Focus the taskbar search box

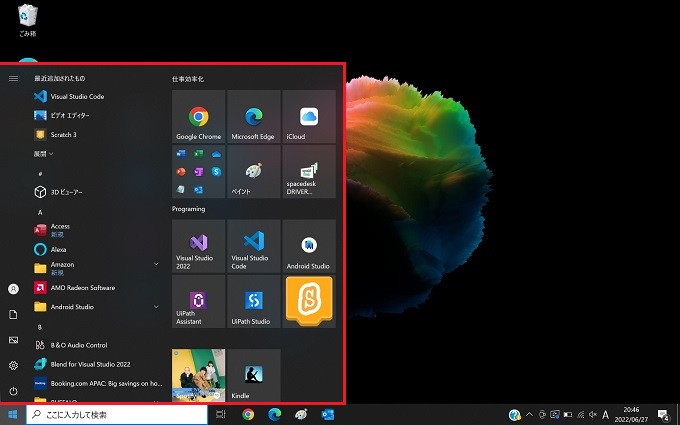117,415
